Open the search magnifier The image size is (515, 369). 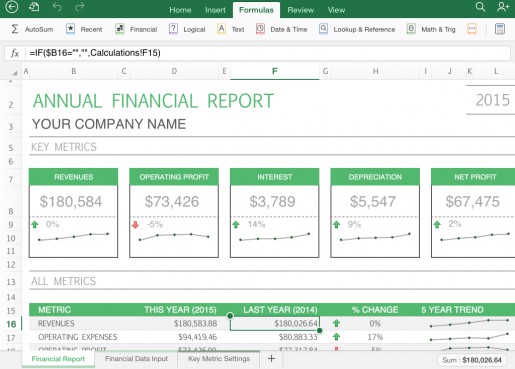point(480,7)
